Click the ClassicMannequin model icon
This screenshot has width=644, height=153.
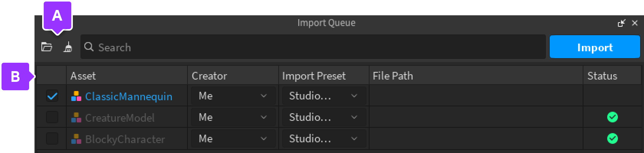(x=76, y=96)
